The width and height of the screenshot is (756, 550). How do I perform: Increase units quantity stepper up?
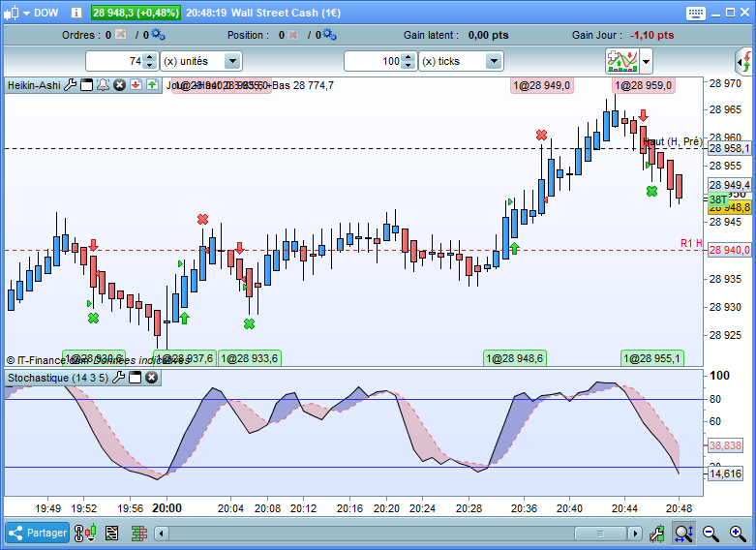[x=150, y=57]
